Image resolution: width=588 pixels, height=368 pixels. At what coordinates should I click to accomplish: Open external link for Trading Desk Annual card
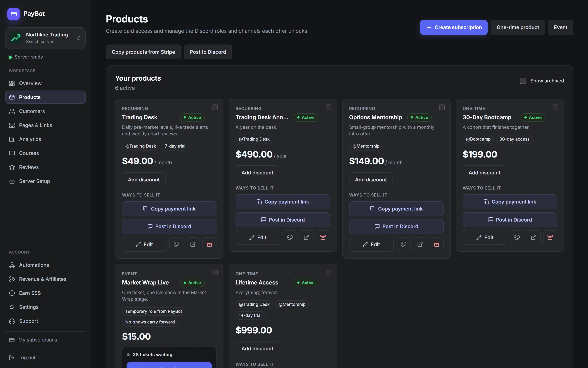coord(306,237)
